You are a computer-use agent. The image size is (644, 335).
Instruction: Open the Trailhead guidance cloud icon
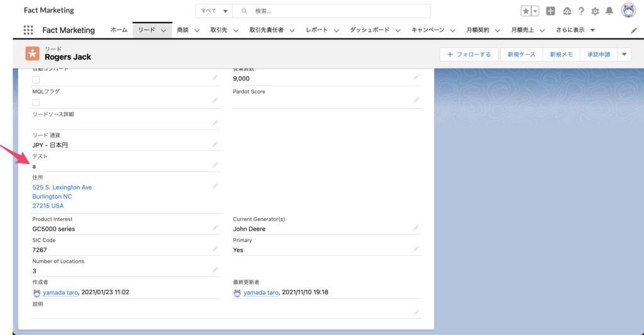pyautogui.click(x=567, y=11)
